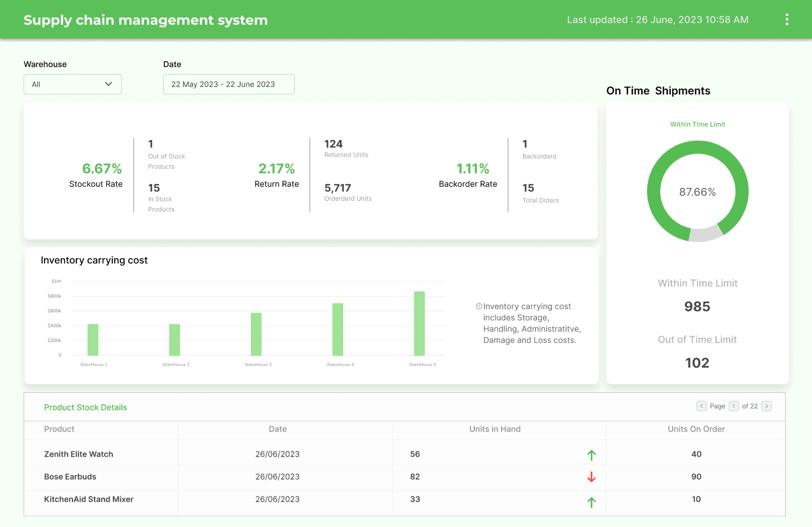Open the date range picker for 22 May - 22 June
Screen dimensions: 812x527
[x=229, y=84]
